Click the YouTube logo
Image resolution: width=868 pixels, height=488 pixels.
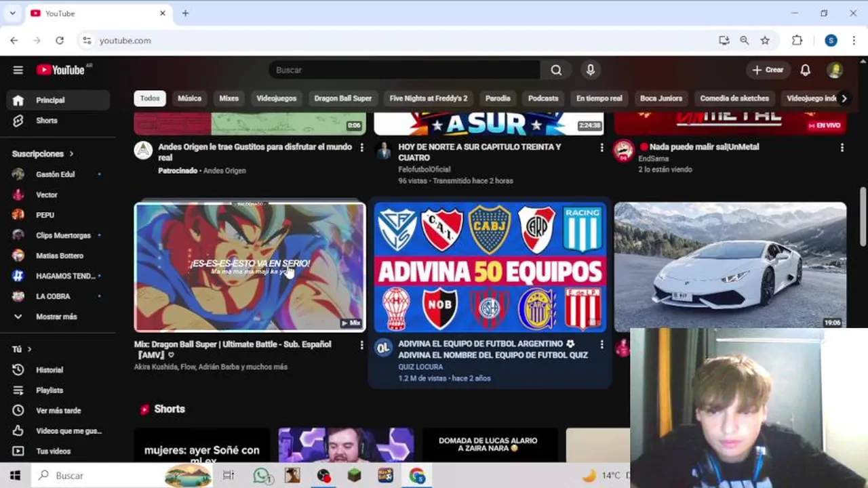[61, 70]
